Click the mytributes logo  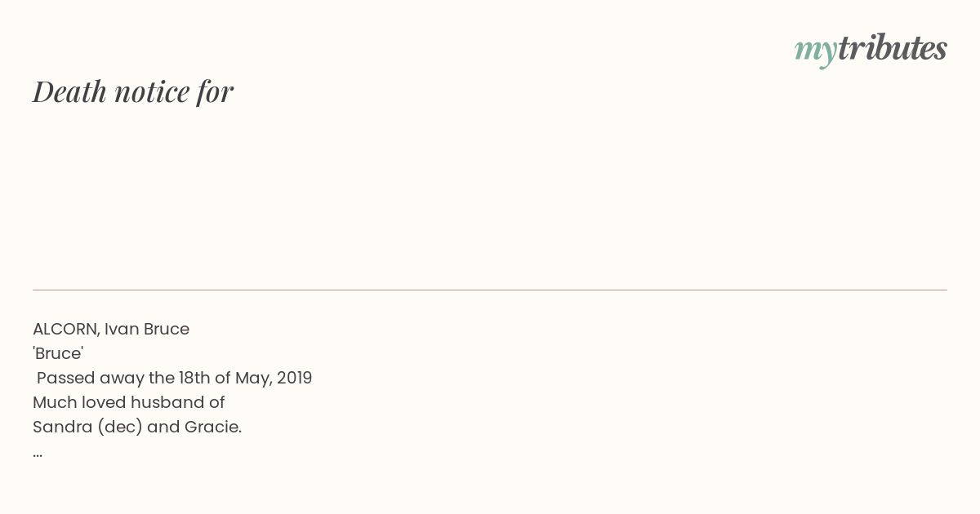pos(871,49)
